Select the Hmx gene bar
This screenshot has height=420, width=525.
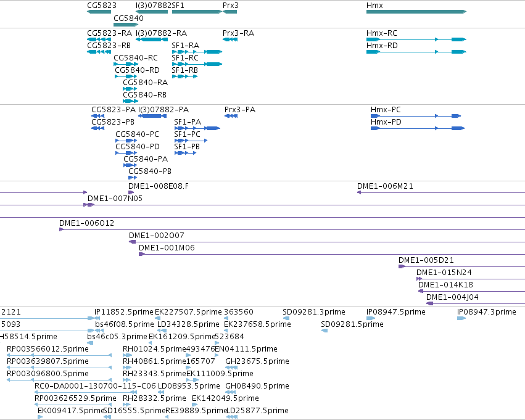tap(416, 12)
